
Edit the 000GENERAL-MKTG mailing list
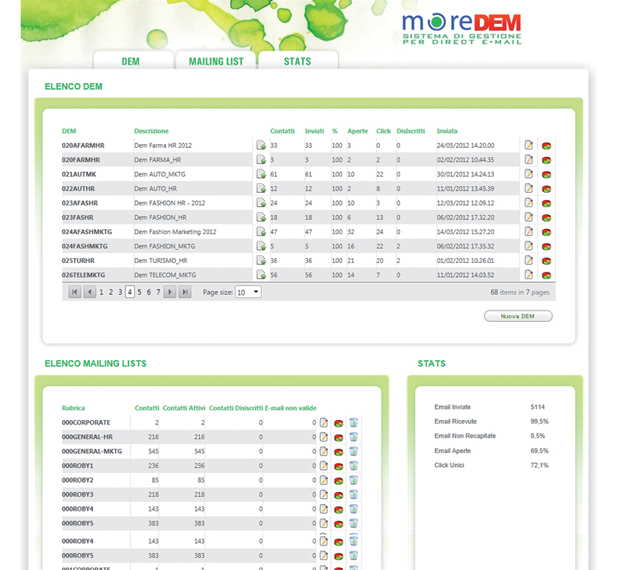coord(324,451)
